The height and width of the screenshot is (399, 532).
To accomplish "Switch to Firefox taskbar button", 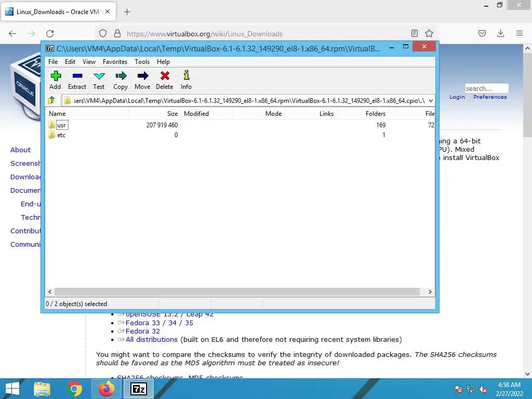I will coord(107,389).
